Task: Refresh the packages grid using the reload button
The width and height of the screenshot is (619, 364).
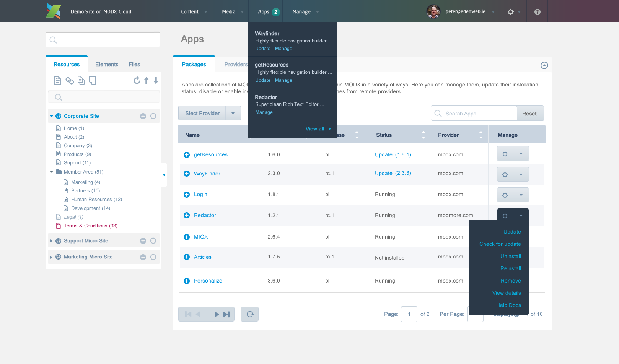Action: (x=250, y=314)
